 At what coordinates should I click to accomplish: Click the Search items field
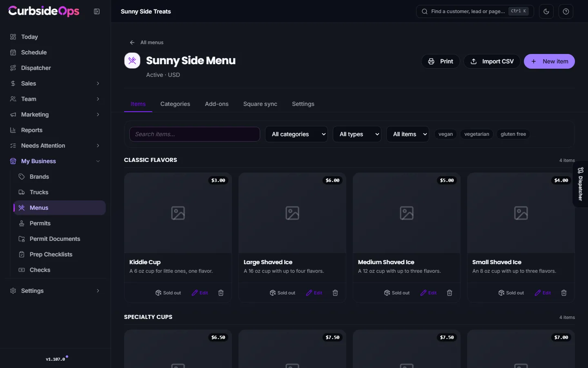point(195,134)
